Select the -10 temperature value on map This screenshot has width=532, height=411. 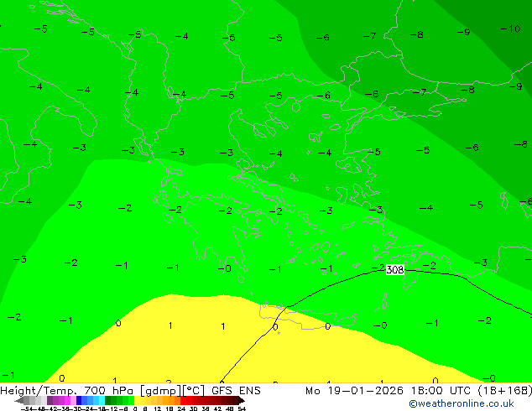pos(511,29)
